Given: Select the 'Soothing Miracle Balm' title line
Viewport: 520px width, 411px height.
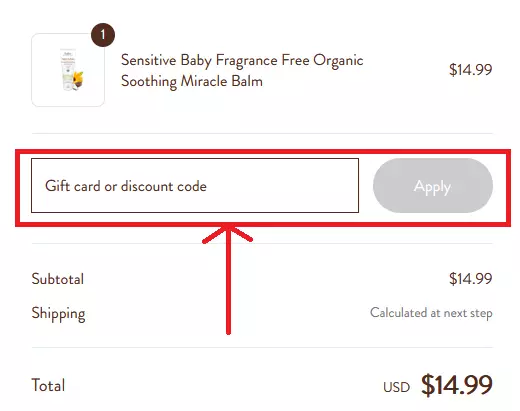Looking at the screenshot, I should pyautogui.click(x=192, y=81).
